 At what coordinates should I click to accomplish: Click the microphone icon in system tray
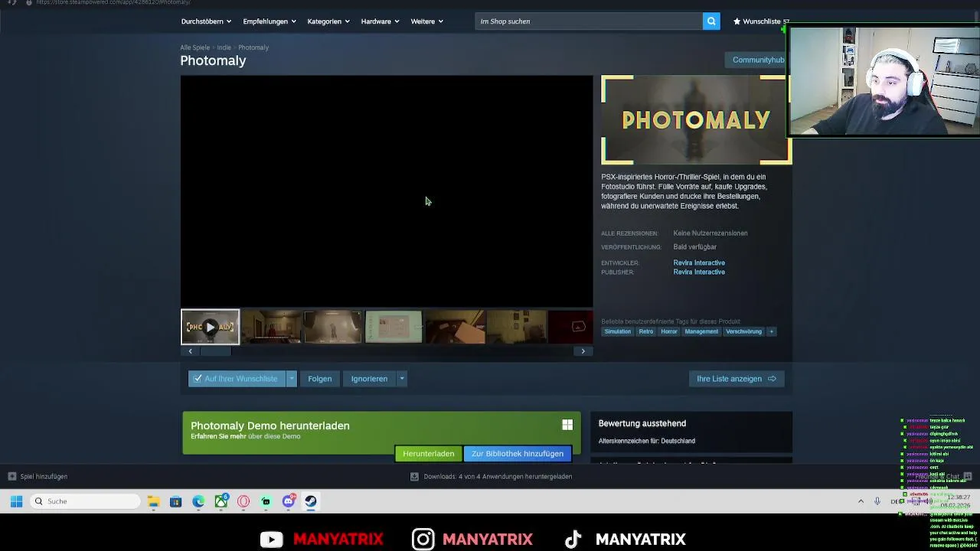click(x=877, y=501)
